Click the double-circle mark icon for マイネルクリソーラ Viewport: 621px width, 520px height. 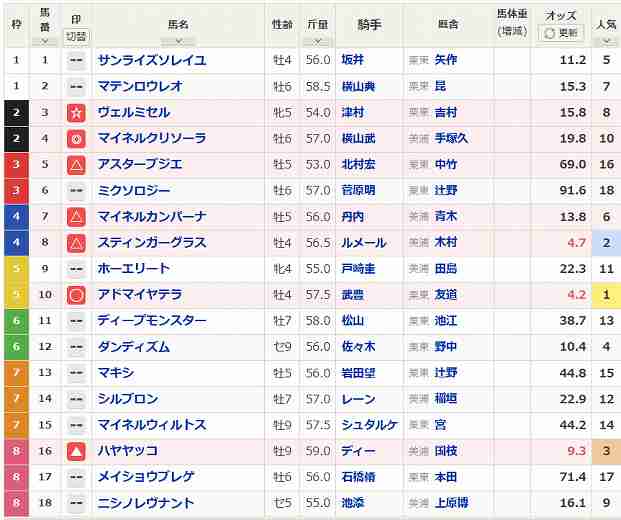[76, 139]
